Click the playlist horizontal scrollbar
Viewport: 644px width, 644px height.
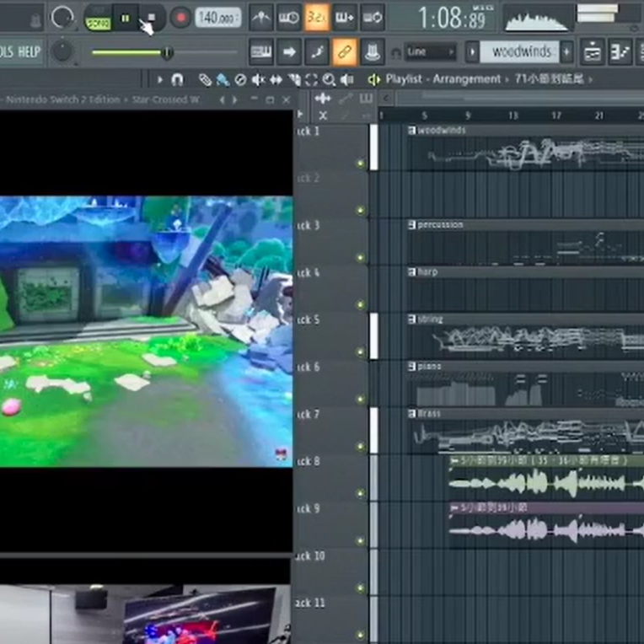(520, 98)
